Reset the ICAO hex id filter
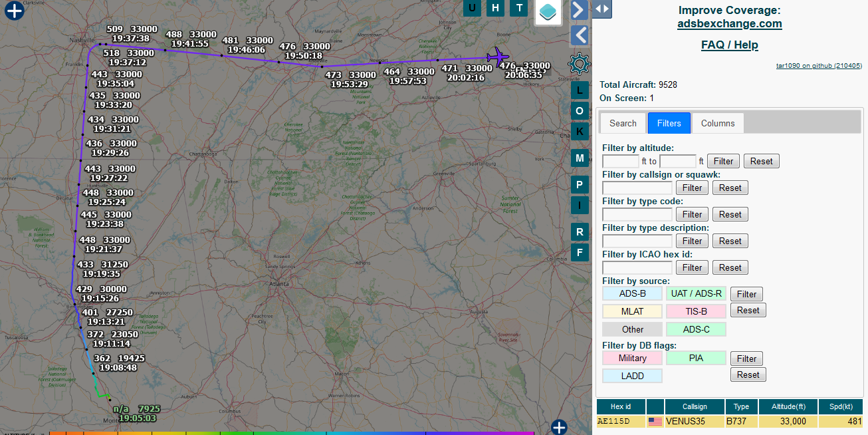This screenshot has width=868, height=435. [730, 267]
